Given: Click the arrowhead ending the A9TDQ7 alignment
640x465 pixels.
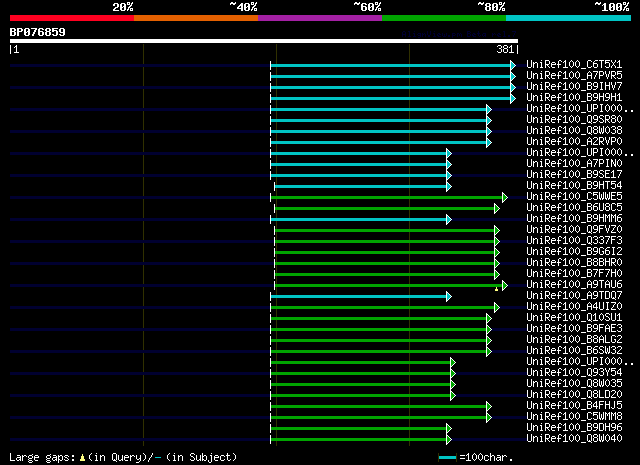Looking at the screenshot, I should [449, 296].
